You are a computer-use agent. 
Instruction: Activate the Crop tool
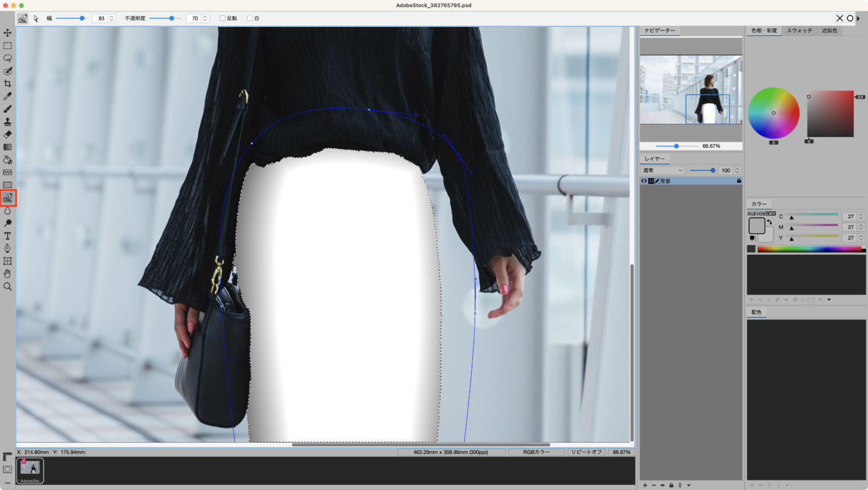[7, 84]
